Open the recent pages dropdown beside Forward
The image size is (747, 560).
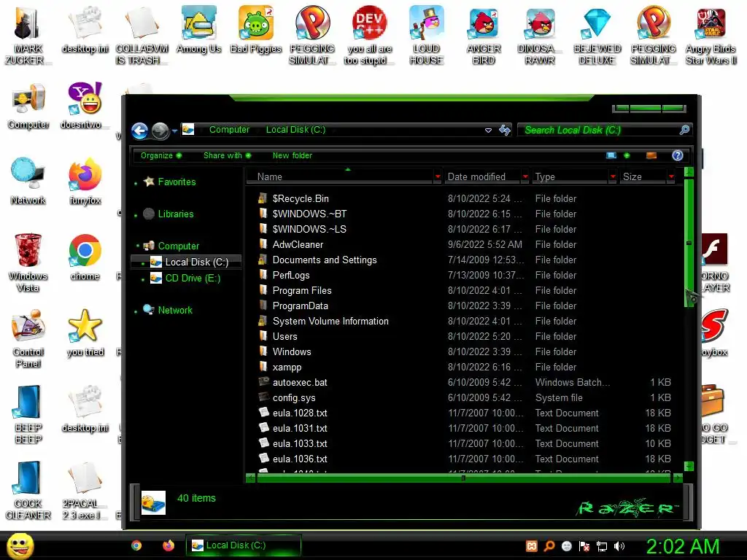[175, 131]
